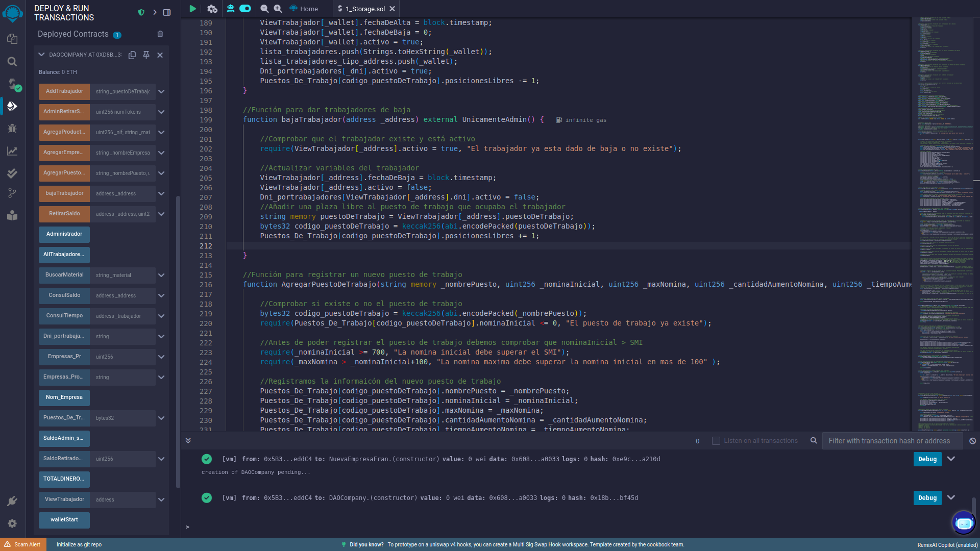Screen dimensions: 980x551
Task: Expand RetirarSaldo parameters
Action: 161,214
